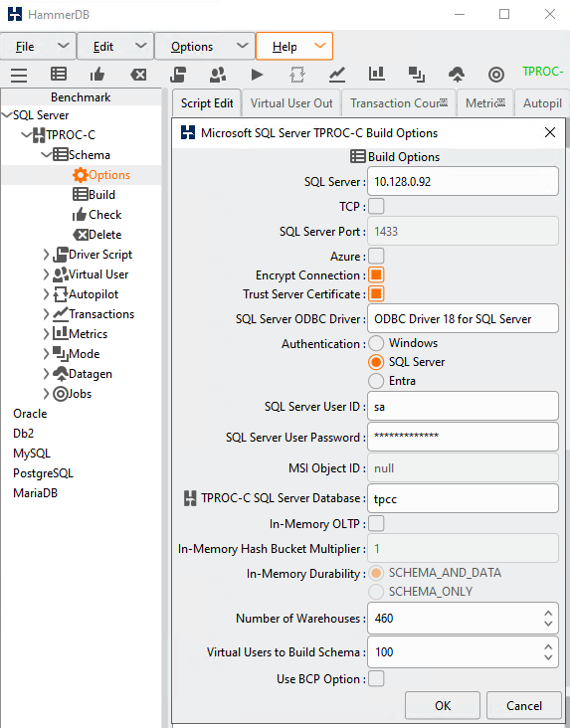Click the Build table icon in tree

pos(80,195)
